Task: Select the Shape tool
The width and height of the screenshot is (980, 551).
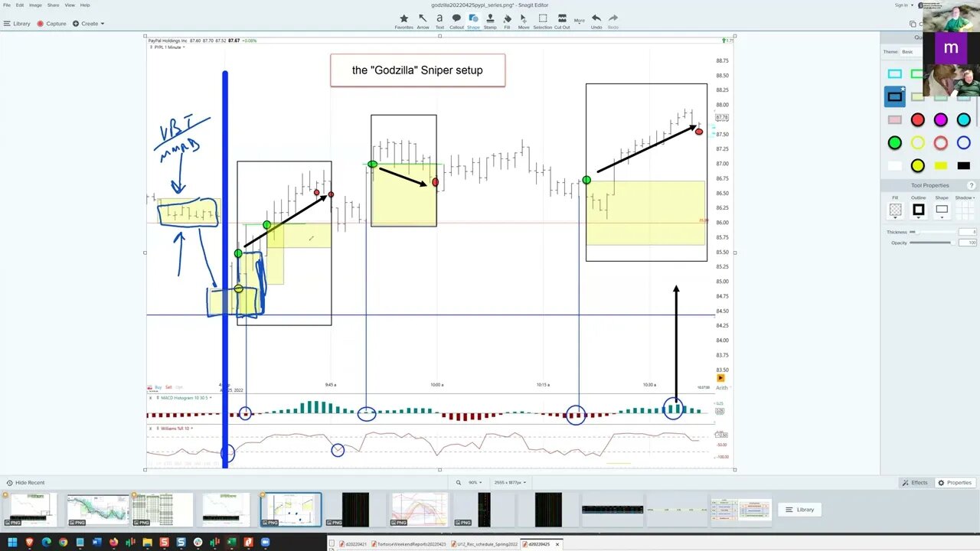Action: [473, 21]
